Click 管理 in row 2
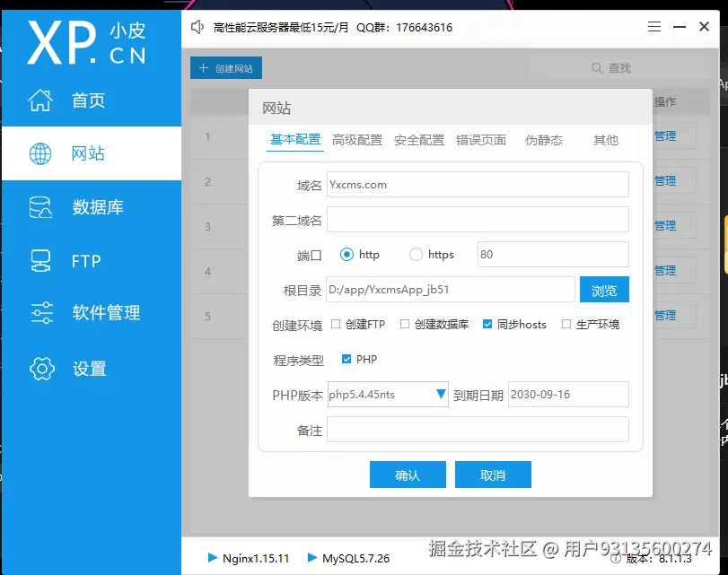The width and height of the screenshot is (728, 575). tap(665, 181)
